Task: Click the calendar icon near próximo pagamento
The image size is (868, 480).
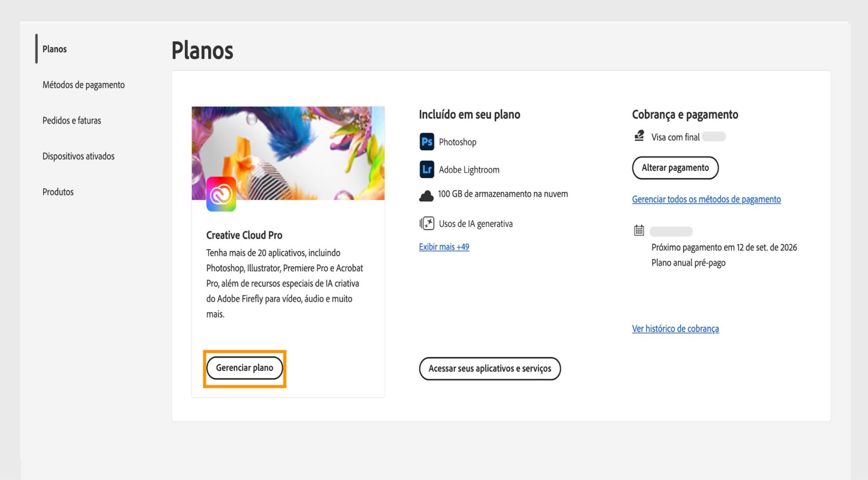Action: pyautogui.click(x=638, y=230)
